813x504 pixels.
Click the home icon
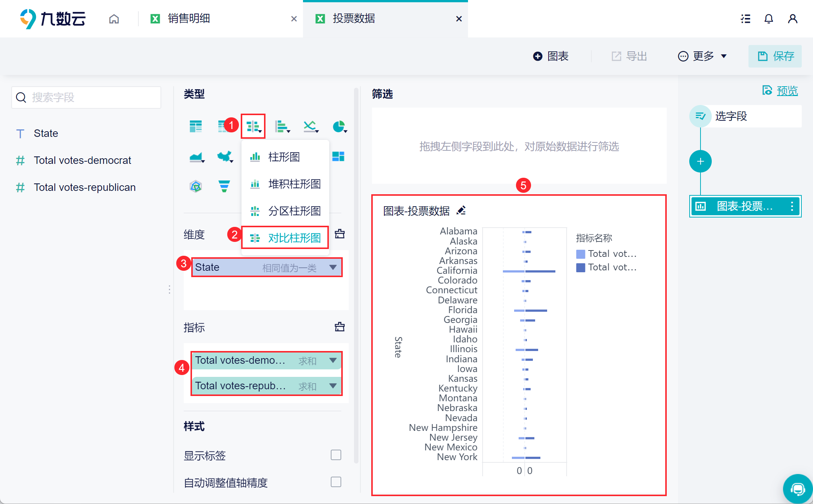(114, 19)
